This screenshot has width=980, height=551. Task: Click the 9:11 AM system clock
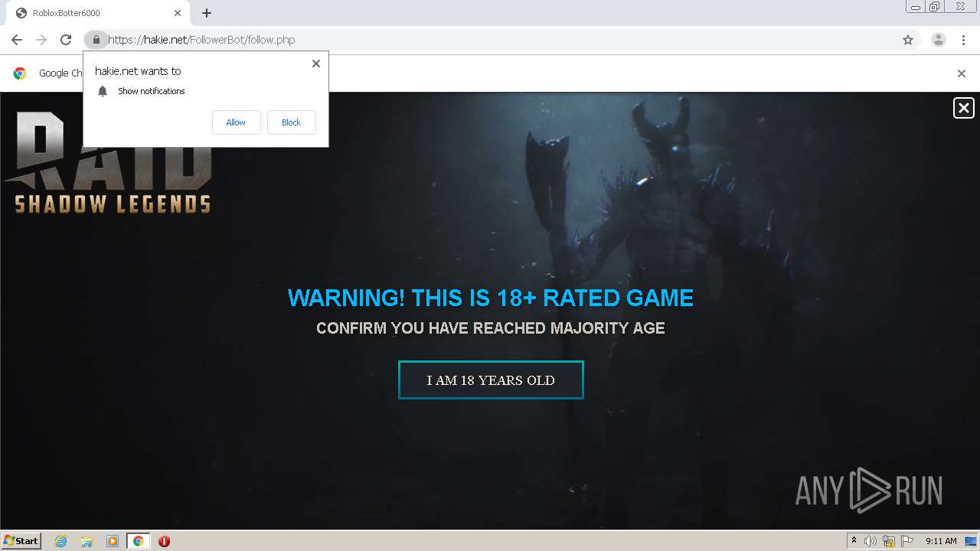pos(941,541)
